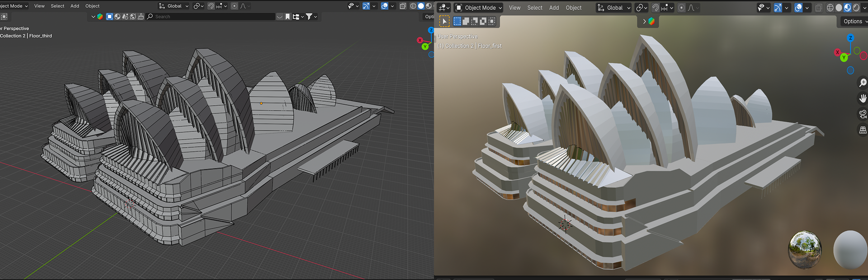Click colorful cube asset icon in right viewport
This screenshot has height=280, width=868.
click(x=651, y=21)
